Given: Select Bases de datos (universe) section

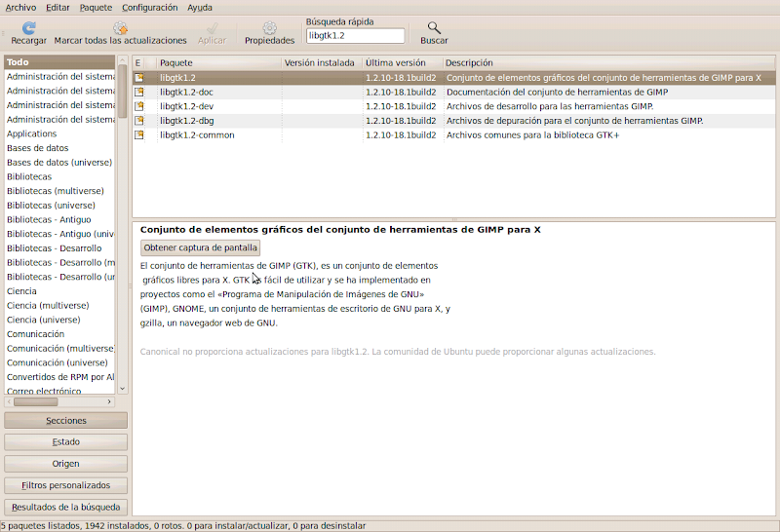Looking at the screenshot, I should pyautogui.click(x=59, y=163).
